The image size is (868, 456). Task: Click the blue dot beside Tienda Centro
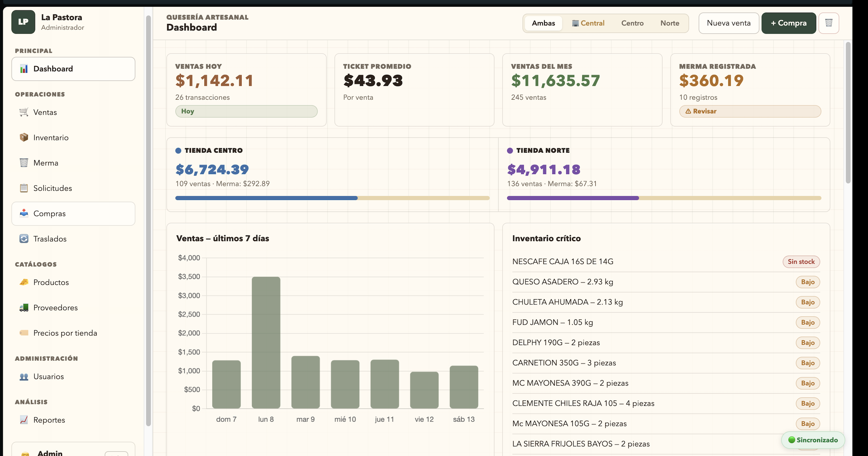click(178, 151)
